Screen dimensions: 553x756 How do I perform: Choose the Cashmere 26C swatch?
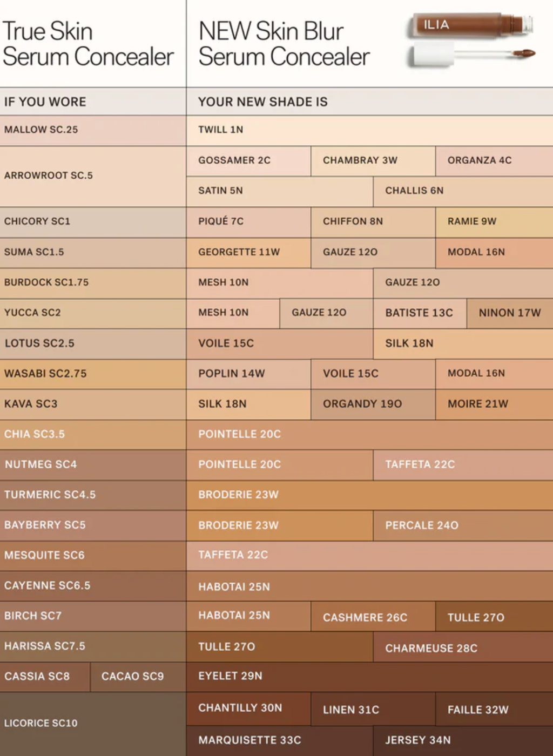[373, 617]
